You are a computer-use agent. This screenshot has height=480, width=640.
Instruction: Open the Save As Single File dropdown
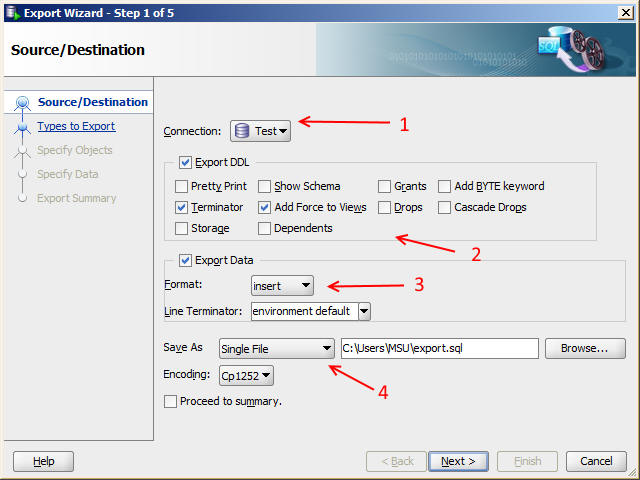(276, 349)
